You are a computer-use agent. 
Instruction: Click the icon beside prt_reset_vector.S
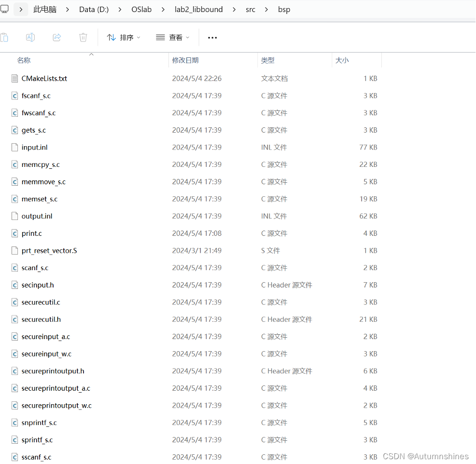[14, 250]
